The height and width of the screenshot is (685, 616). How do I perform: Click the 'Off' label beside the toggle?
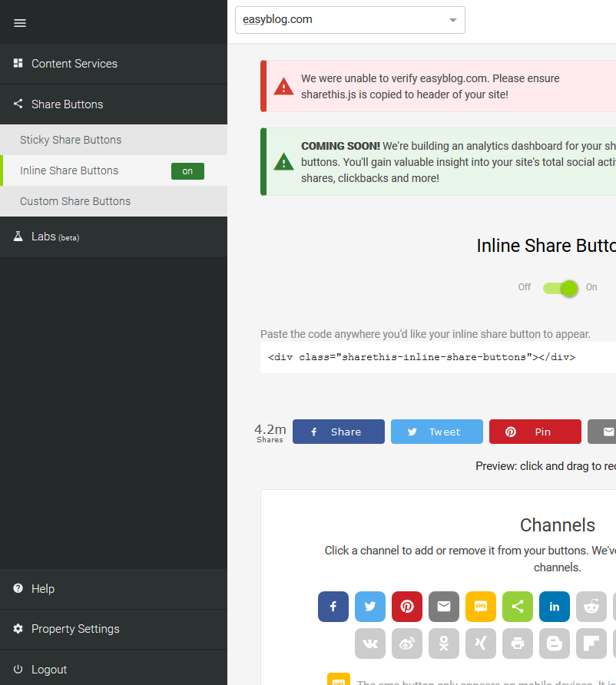[x=525, y=287]
